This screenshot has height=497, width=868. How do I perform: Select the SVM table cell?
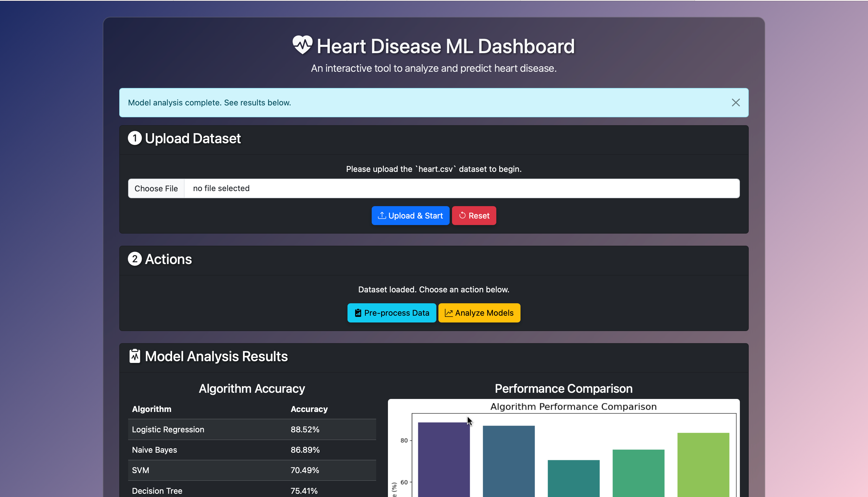[207, 470]
